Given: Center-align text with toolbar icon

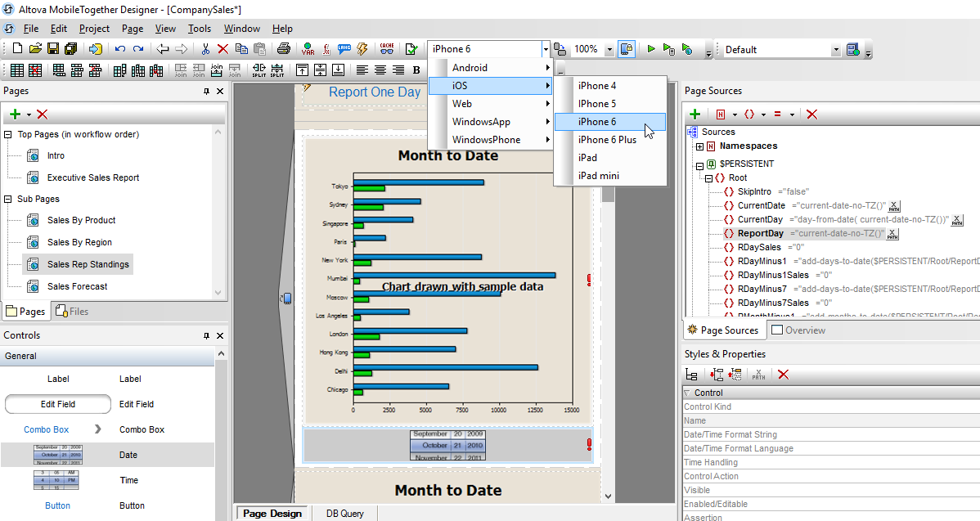Looking at the screenshot, I should tap(380, 70).
